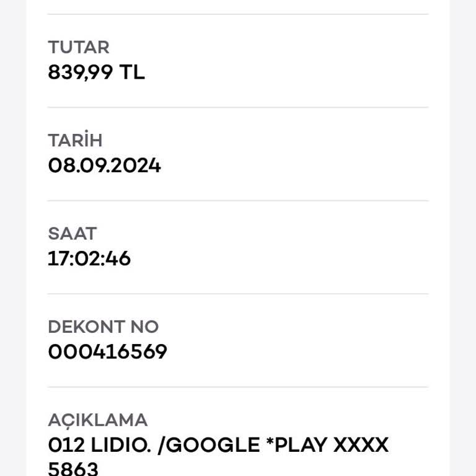Click the masked XXXX digits

(361, 445)
